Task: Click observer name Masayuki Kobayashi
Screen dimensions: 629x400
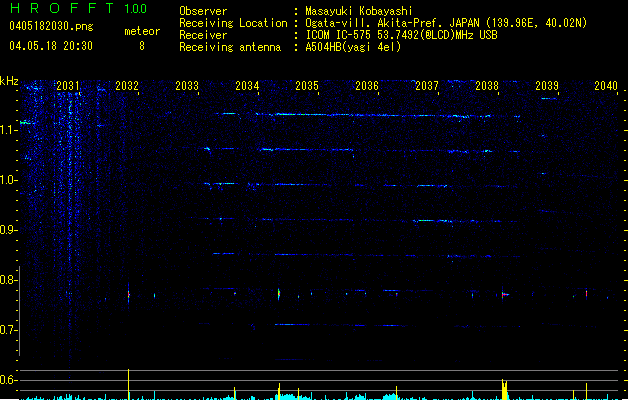Action: click(359, 11)
